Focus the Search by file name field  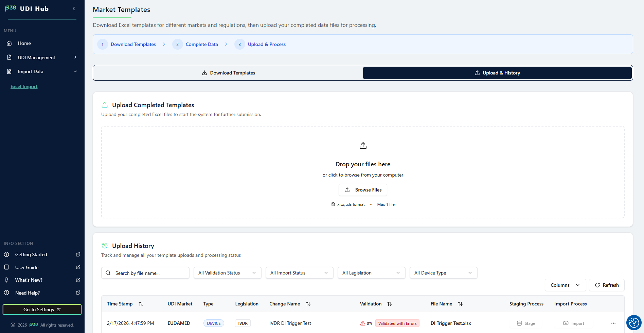145,273
